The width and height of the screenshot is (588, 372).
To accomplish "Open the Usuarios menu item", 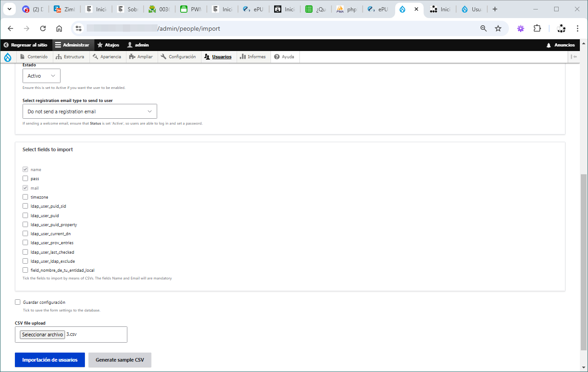I will (218, 57).
